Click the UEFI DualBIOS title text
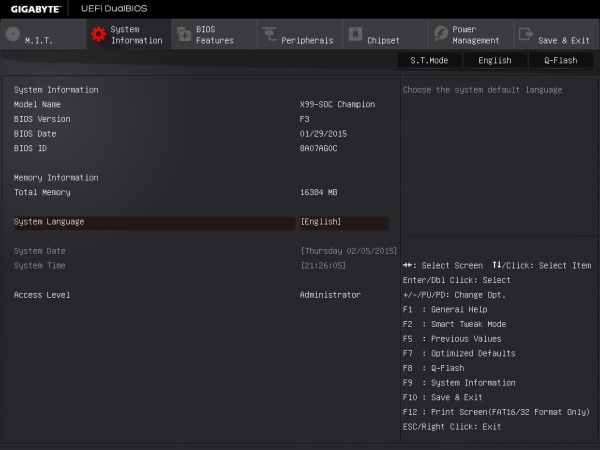Viewport: 600px width, 450px height. (114, 8)
